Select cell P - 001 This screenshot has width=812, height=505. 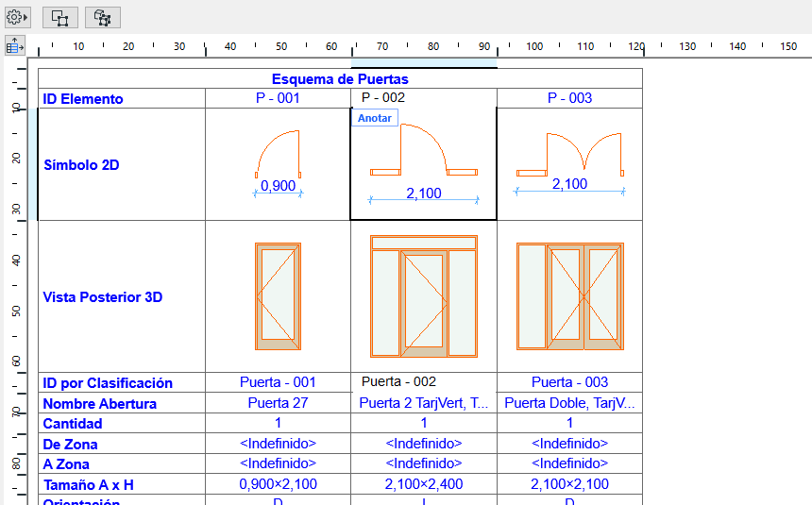tap(279, 98)
